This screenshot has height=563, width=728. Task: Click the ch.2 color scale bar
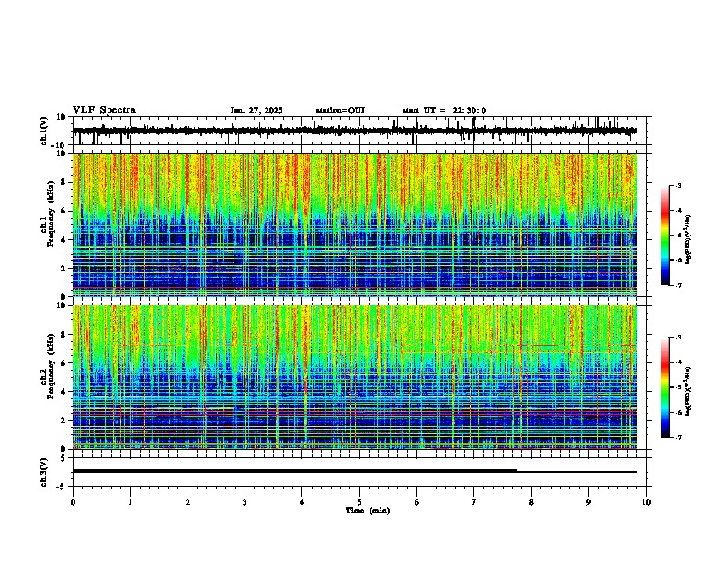tap(665, 387)
